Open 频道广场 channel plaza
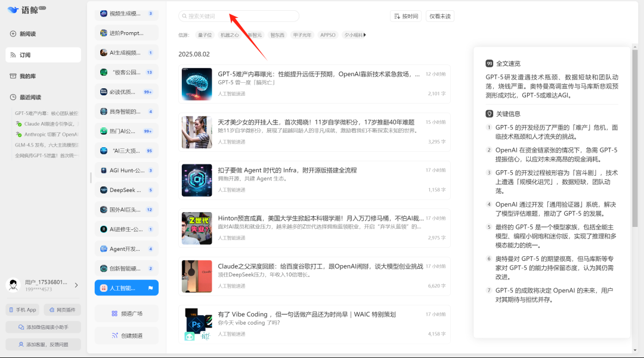 126,314
